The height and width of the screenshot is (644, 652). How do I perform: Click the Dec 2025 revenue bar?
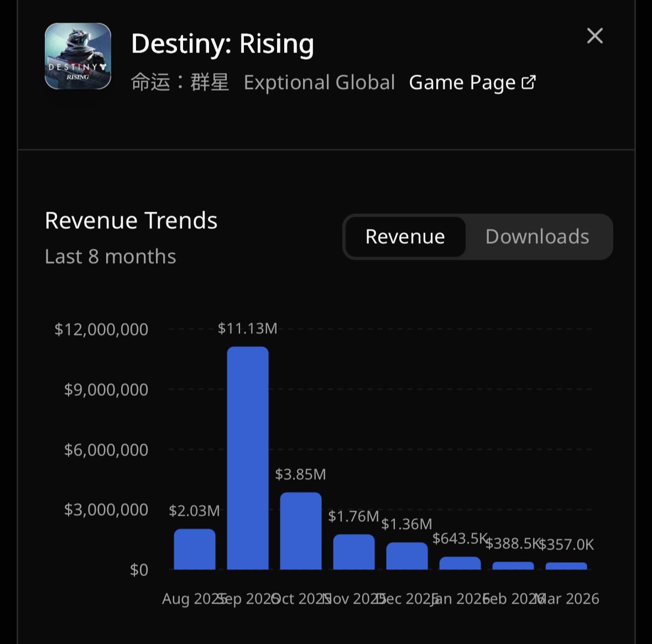[x=406, y=556]
